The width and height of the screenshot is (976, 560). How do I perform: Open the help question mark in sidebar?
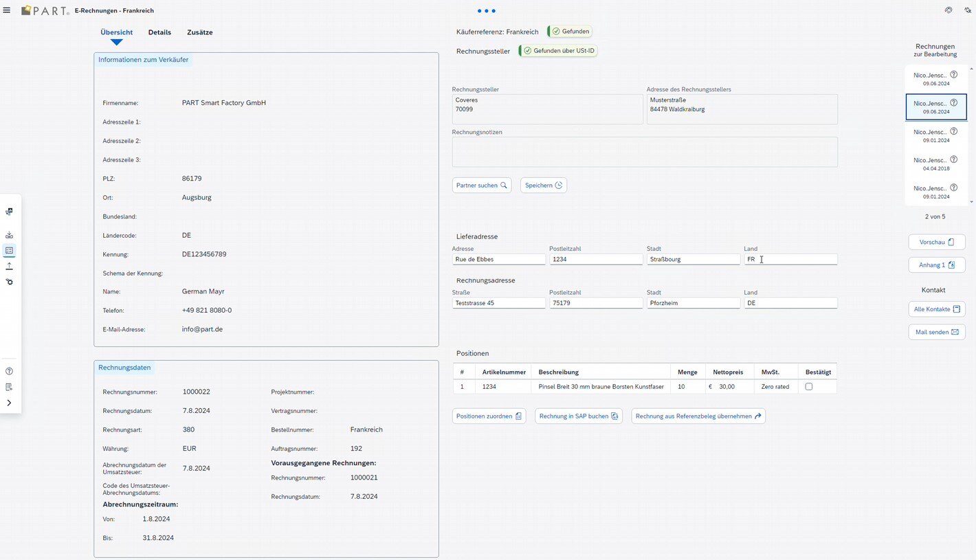pyautogui.click(x=10, y=371)
